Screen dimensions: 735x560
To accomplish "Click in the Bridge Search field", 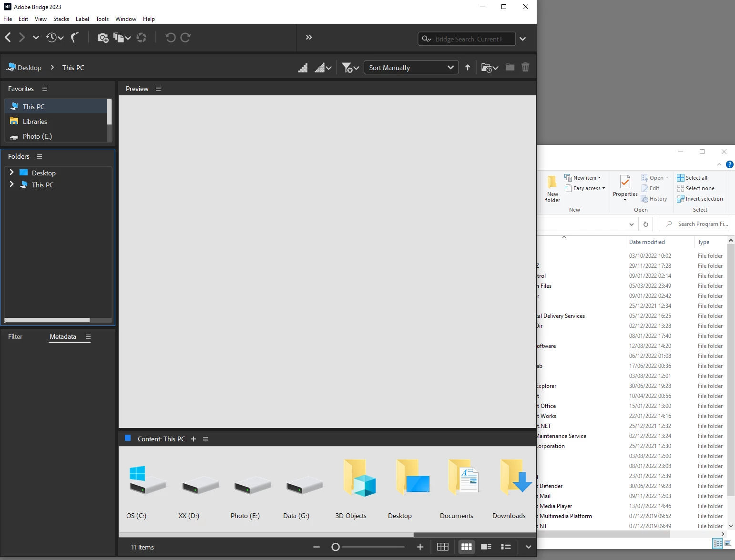I will [467, 39].
